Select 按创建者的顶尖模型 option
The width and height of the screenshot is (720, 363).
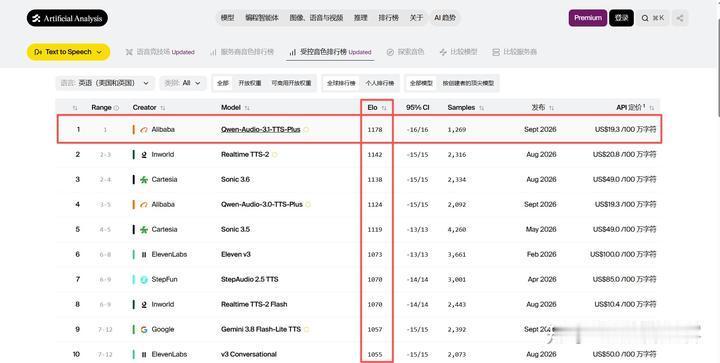pos(468,83)
